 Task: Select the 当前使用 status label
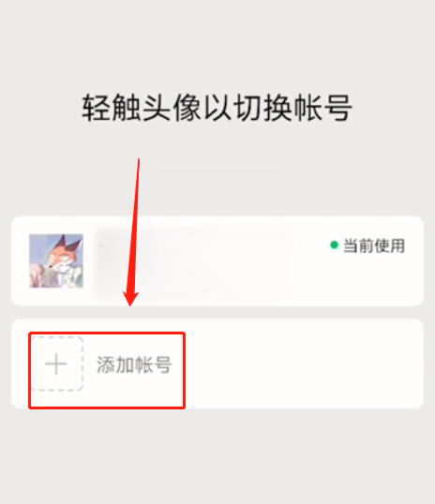pos(373,245)
